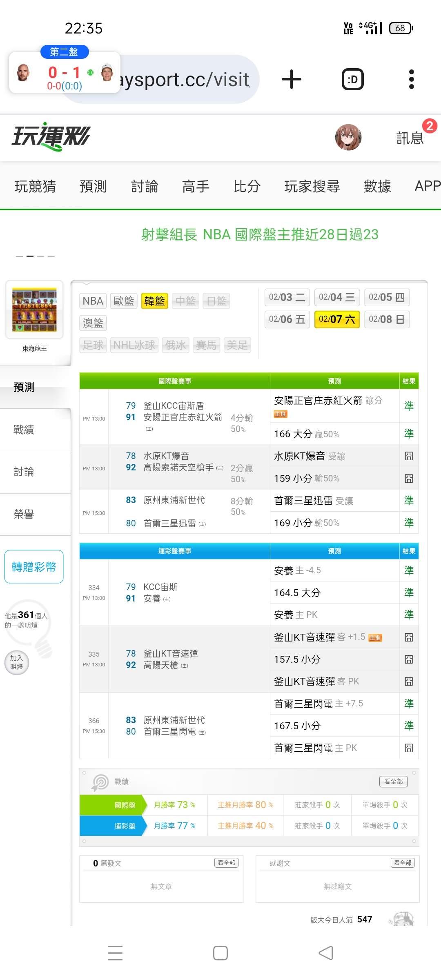This screenshot has height=980, width=441.
Task: Select the 美足 sport tab
Action: (x=237, y=345)
